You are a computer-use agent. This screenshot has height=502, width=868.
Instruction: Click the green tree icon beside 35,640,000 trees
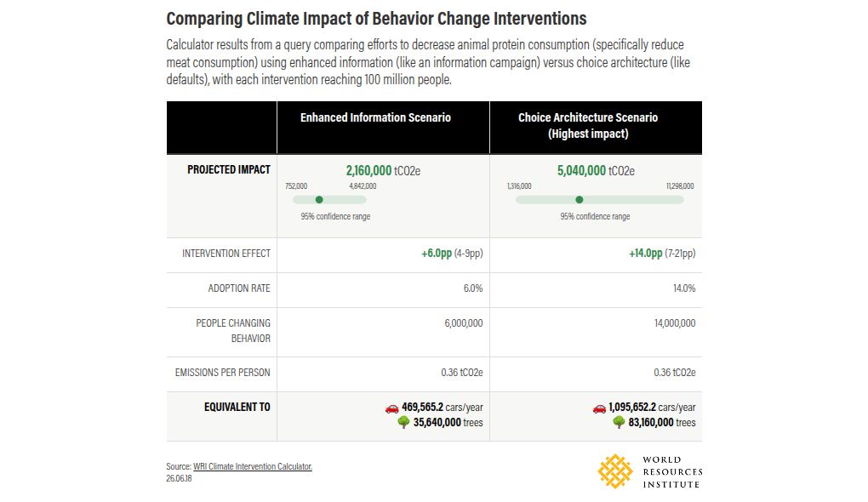pos(403,422)
